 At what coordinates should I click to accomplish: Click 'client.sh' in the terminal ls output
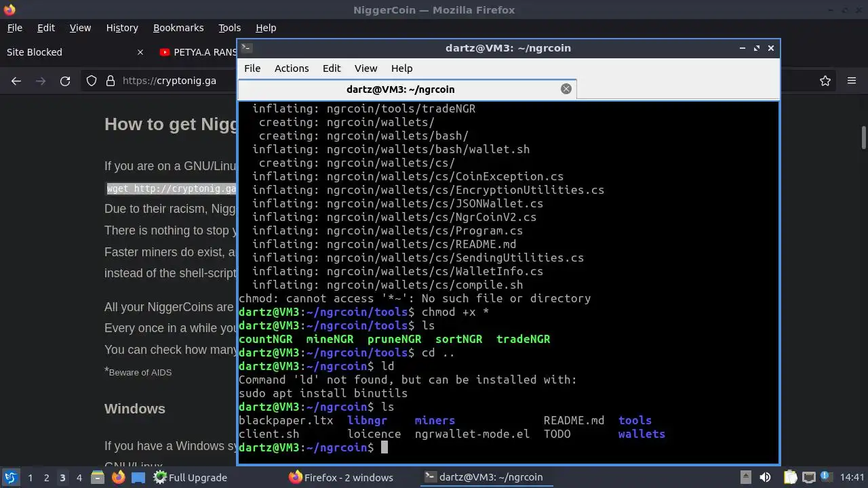(x=269, y=434)
